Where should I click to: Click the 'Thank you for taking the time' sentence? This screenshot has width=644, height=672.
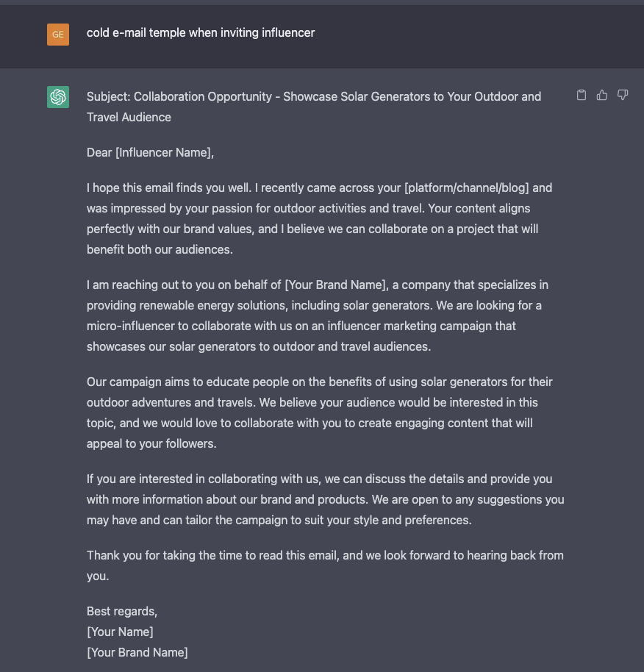[x=325, y=565]
